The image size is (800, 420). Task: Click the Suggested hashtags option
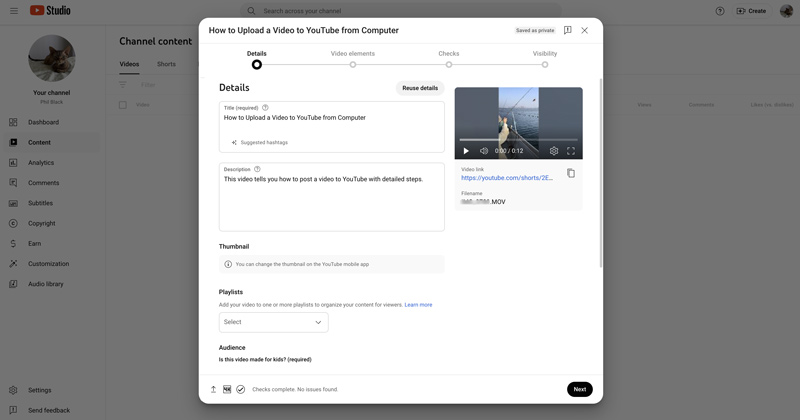click(x=263, y=142)
